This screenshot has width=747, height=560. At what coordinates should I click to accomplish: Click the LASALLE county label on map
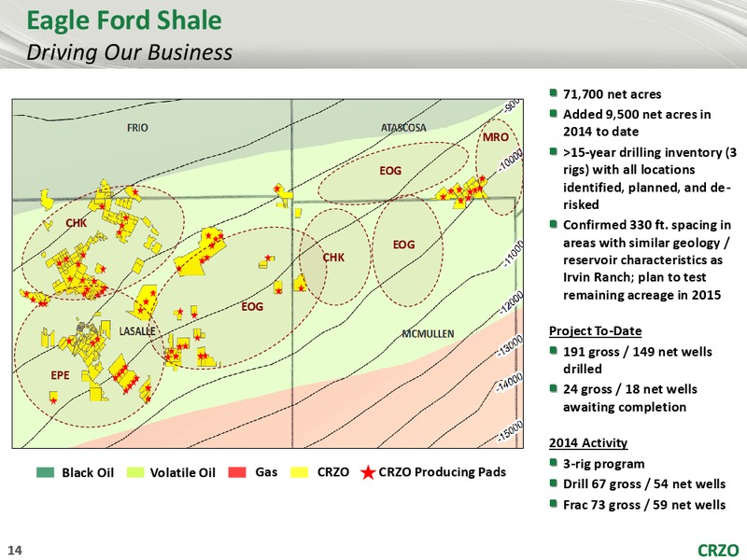pos(136,331)
